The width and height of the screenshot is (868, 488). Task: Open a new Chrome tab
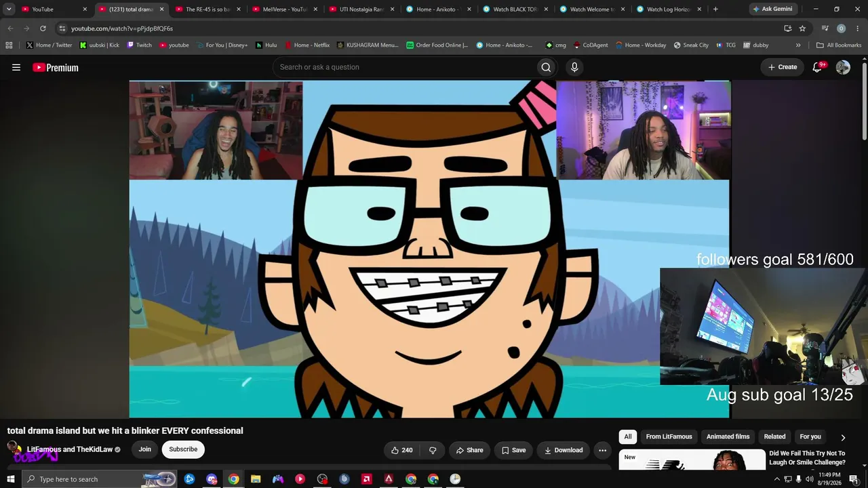coord(715,9)
